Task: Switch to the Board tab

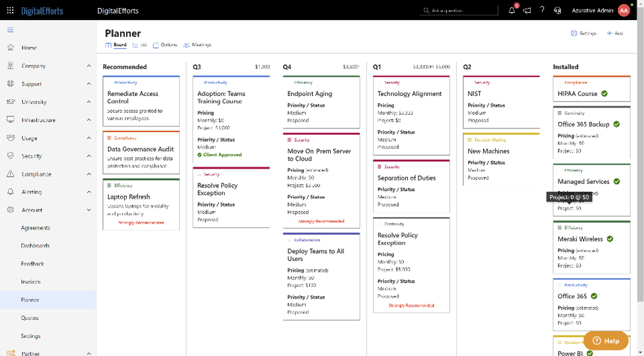Action: click(x=116, y=45)
